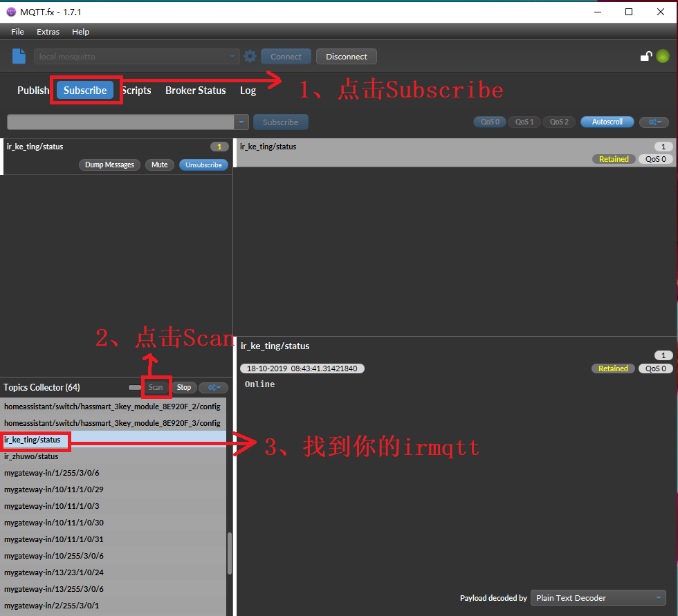Select ir_zhuwo/status topic
This screenshot has width=678, height=616.
[x=113, y=456]
